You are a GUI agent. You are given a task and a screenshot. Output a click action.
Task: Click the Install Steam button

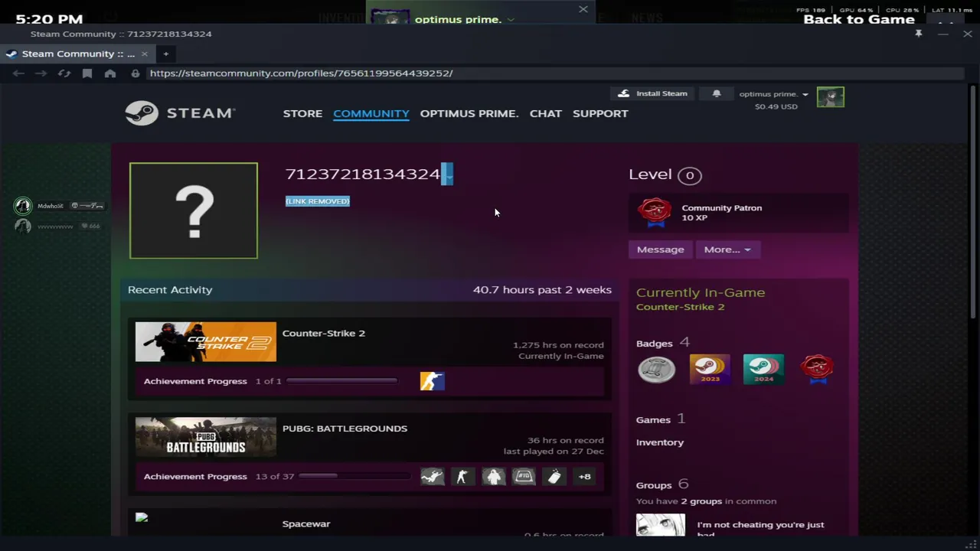click(653, 93)
